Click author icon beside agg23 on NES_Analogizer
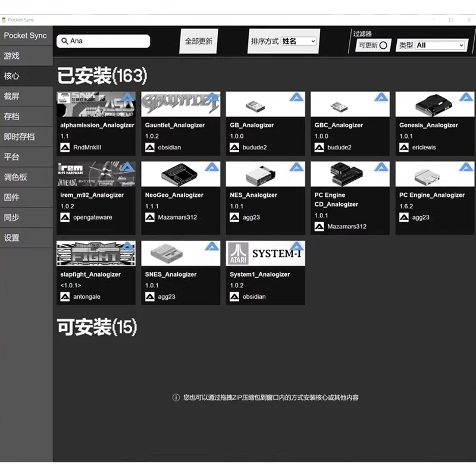Viewport: 476px width, 476px height. [x=234, y=217]
